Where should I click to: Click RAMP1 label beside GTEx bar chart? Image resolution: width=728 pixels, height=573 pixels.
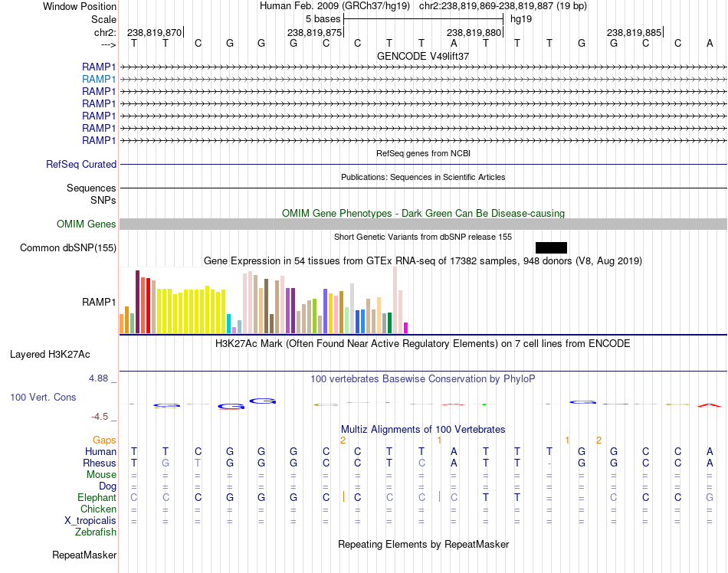99,302
